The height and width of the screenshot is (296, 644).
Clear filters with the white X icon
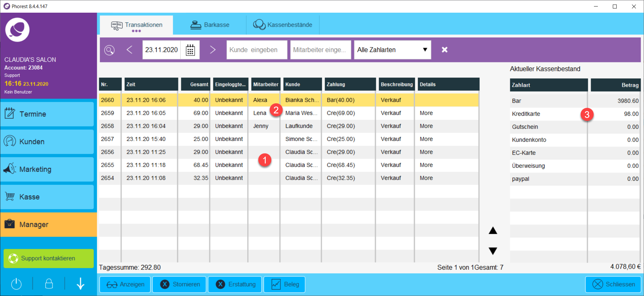[444, 50]
